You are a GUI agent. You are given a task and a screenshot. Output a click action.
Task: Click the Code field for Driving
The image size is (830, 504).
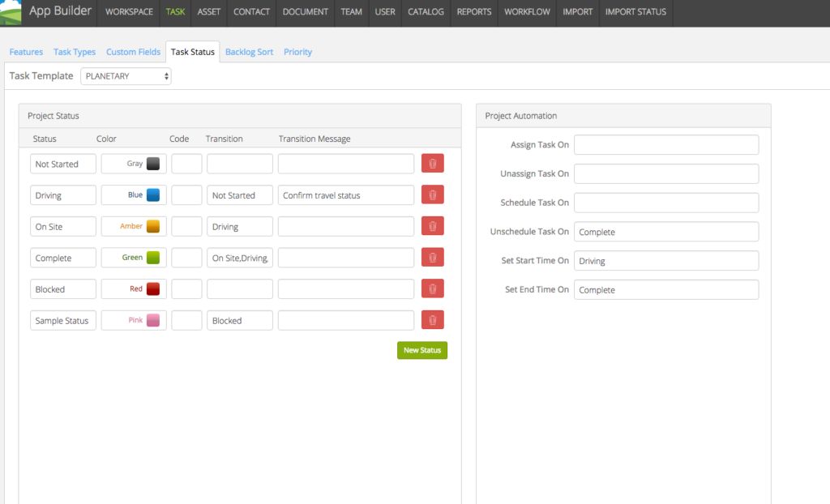(x=186, y=194)
